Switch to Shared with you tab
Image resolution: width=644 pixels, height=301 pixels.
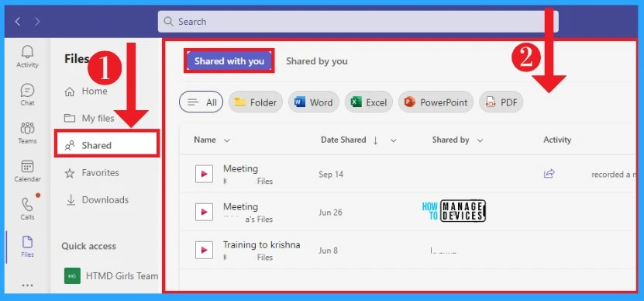tap(229, 61)
